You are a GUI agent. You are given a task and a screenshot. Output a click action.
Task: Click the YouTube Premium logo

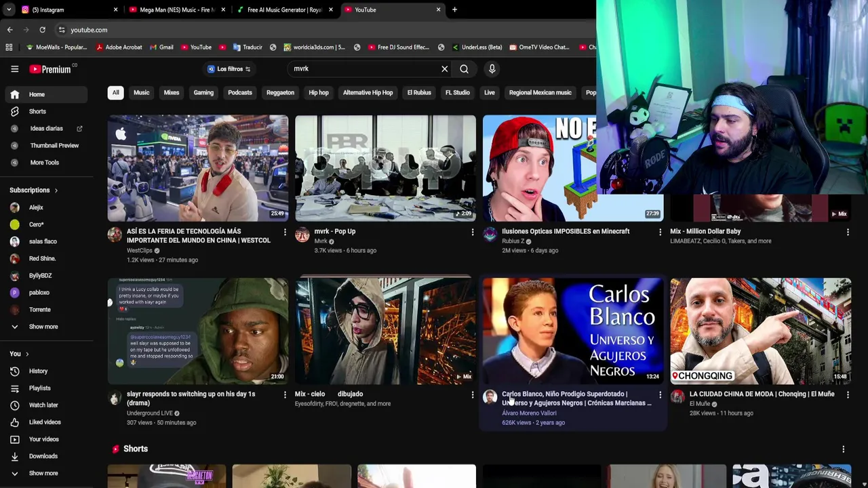(x=52, y=69)
